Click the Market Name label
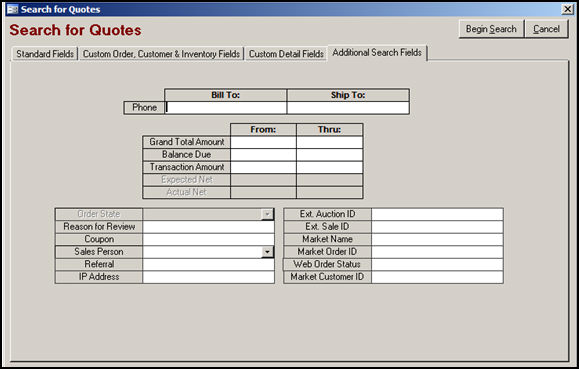 pyautogui.click(x=328, y=239)
